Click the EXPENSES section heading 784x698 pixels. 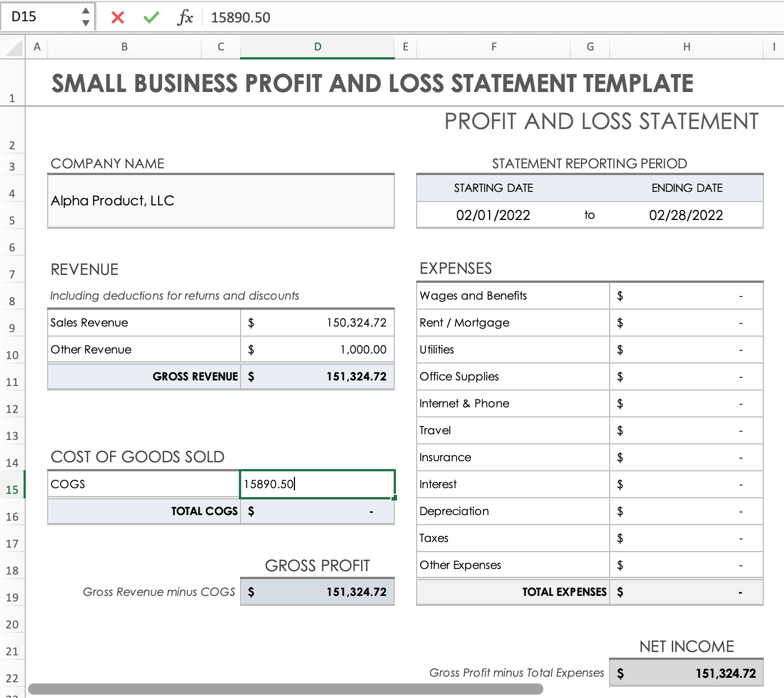click(456, 268)
